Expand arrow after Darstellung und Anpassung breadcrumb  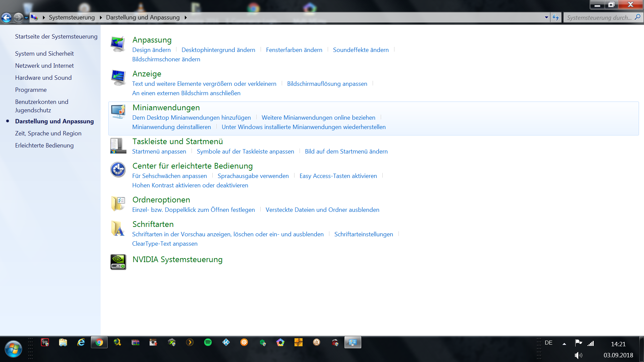(185, 17)
